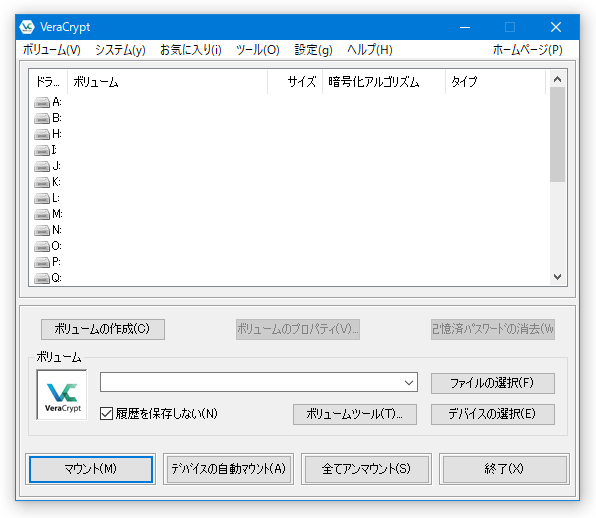Screen dimensions: 596x518
Task: Open the ボリューム(V) menu
Action: [52, 50]
